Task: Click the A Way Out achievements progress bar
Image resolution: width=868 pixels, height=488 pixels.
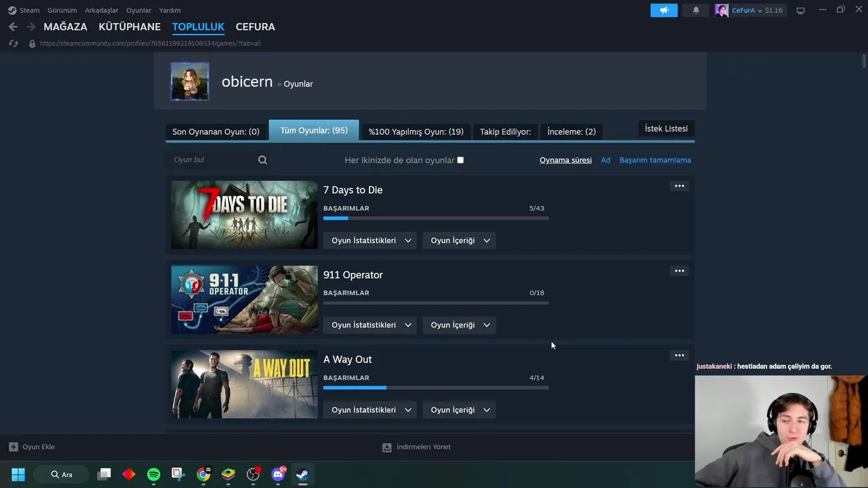Action: 436,388
